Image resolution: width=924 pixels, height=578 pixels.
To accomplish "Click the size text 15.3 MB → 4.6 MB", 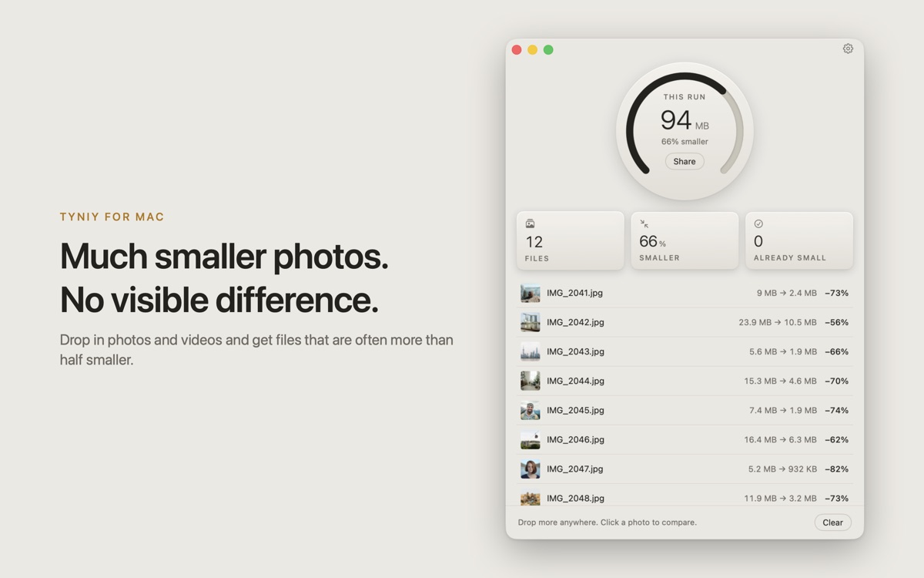I will click(x=781, y=381).
